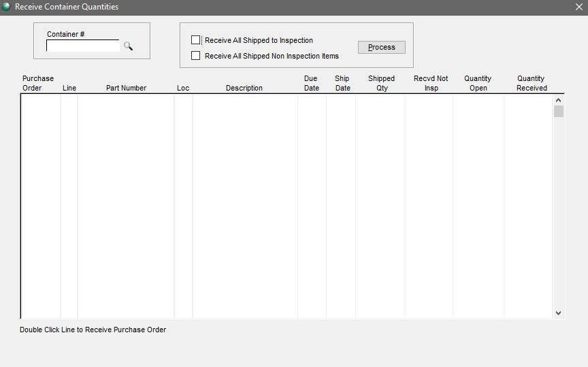Click the Description column header
588x367 pixels.
coord(244,89)
